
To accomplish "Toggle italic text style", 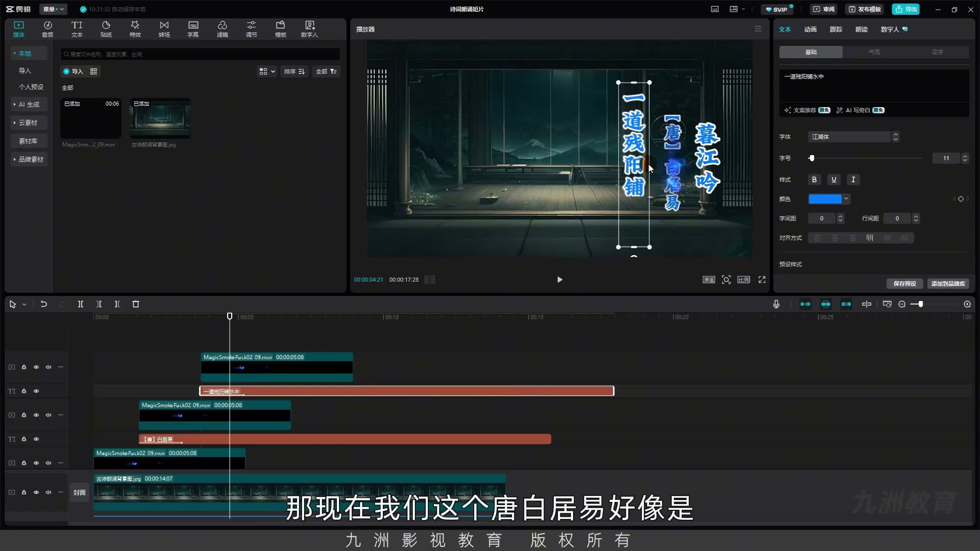I will coord(853,180).
